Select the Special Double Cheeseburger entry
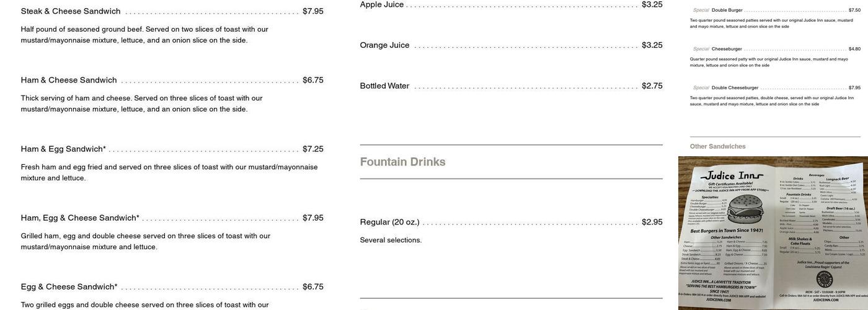The image size is (868, 310). pos(735,88)
